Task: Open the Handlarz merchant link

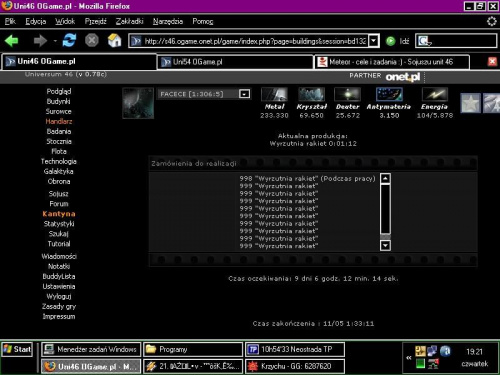Action: (x=59, y=121)
